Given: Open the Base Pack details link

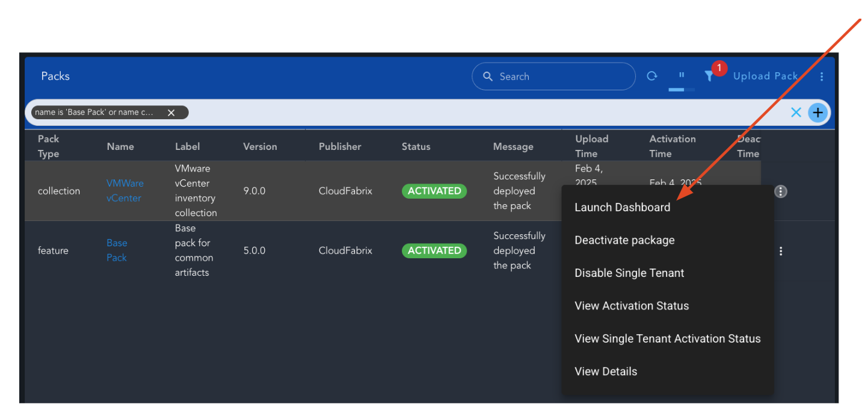Looking at the screenshot, I should click(117, 250).
